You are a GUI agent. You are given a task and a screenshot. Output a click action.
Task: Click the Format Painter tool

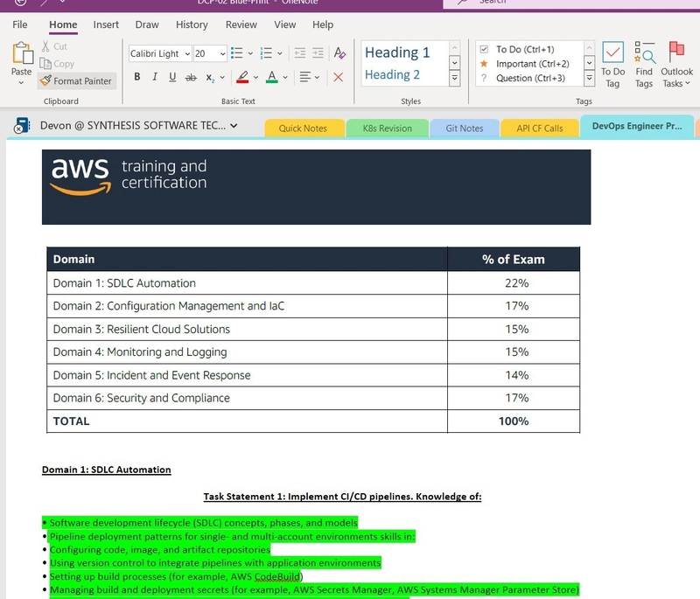[76, 80]
